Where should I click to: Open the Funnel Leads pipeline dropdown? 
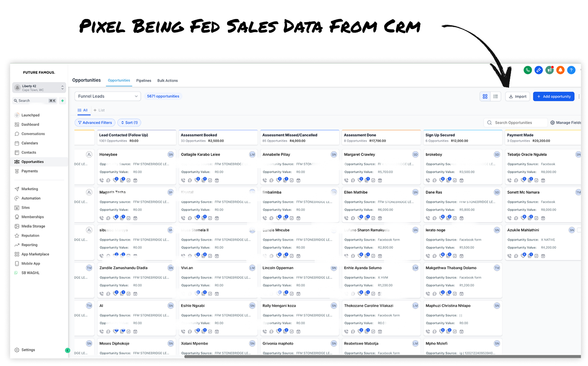(108, 96)
